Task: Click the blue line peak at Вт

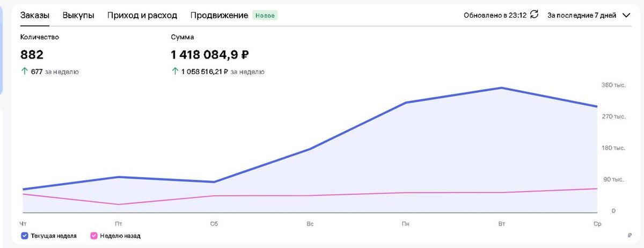Action: point(501,87)
